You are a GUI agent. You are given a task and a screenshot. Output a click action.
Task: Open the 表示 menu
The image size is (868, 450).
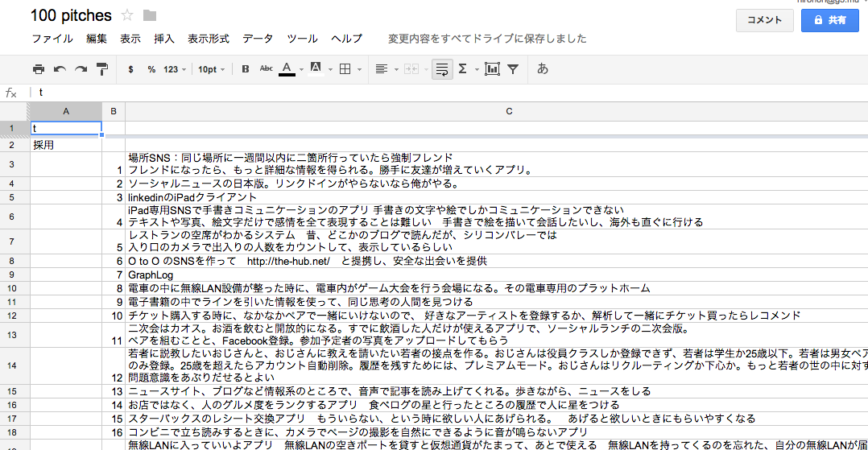[130, 39]
